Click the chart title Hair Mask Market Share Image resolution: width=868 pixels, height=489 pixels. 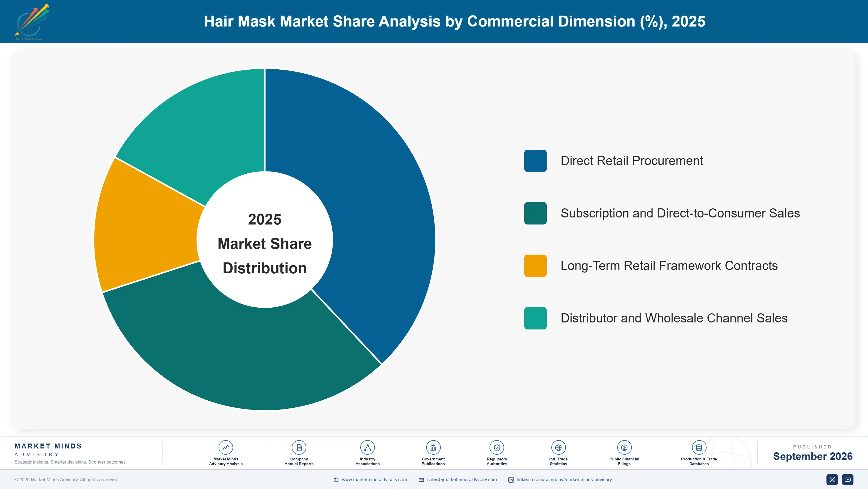click(455, 21)
